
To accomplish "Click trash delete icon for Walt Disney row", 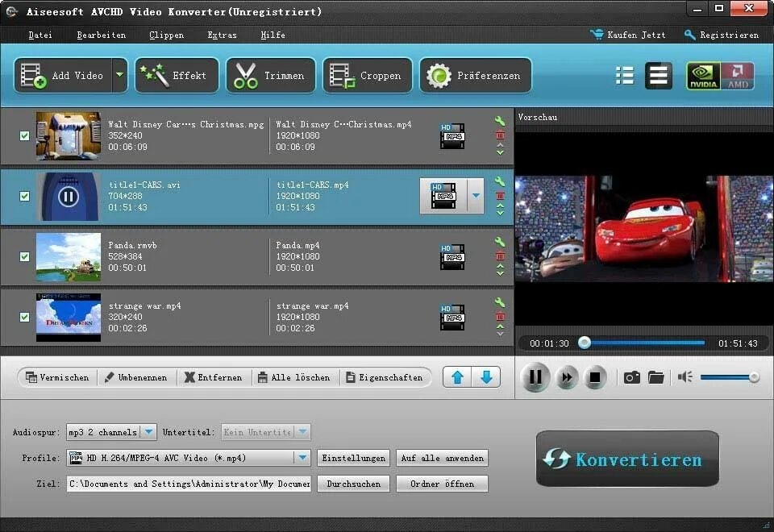I will 500,135.
